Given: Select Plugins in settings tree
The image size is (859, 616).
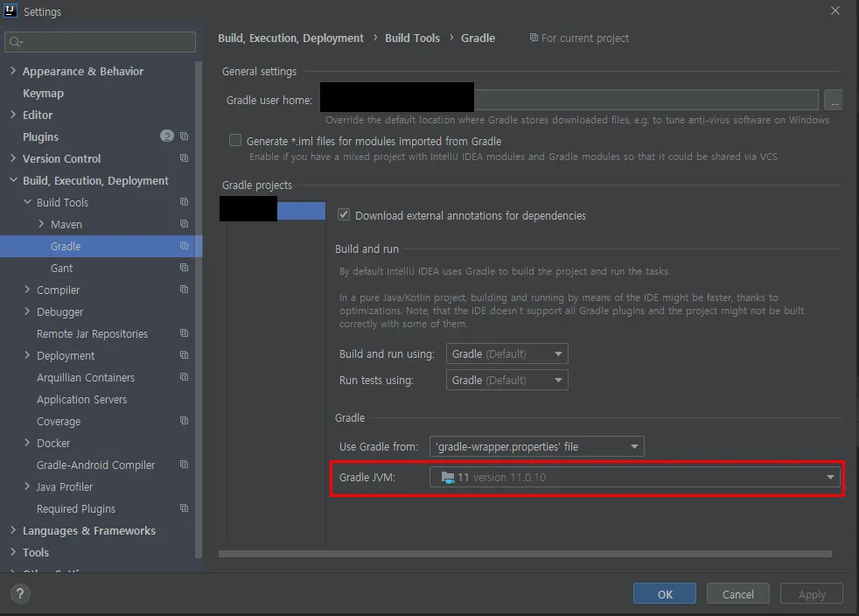Looking at the screenshot, I should click(x=40, y=137).
